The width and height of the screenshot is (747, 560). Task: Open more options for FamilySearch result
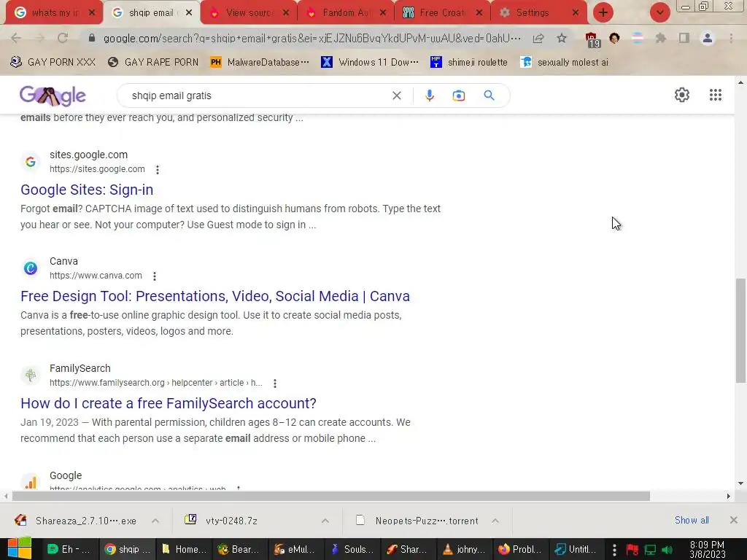click(x=275, y=384)
